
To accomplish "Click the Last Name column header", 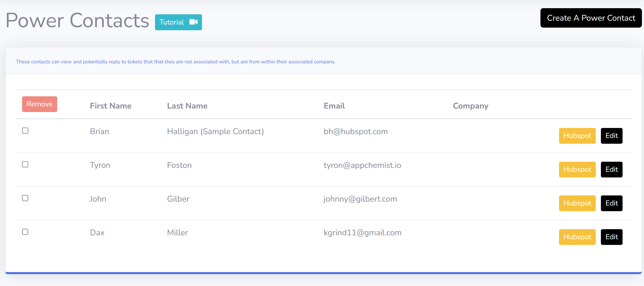I will 187,106.
